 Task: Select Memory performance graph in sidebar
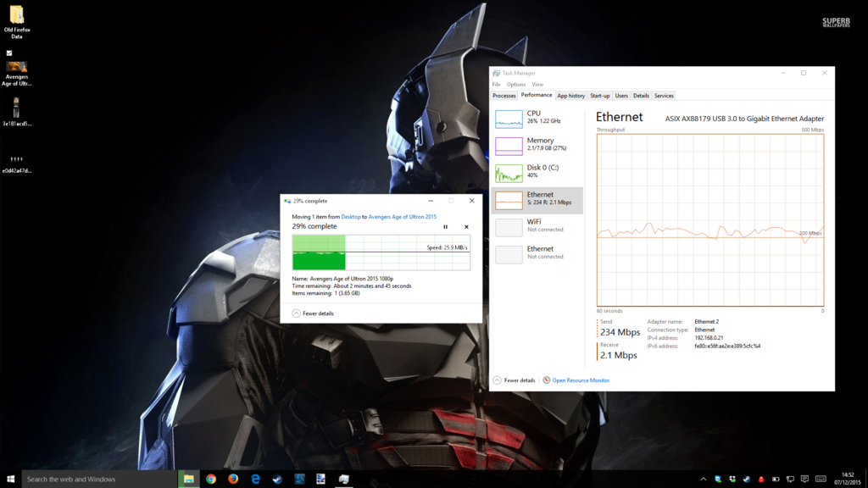[538, 145]
